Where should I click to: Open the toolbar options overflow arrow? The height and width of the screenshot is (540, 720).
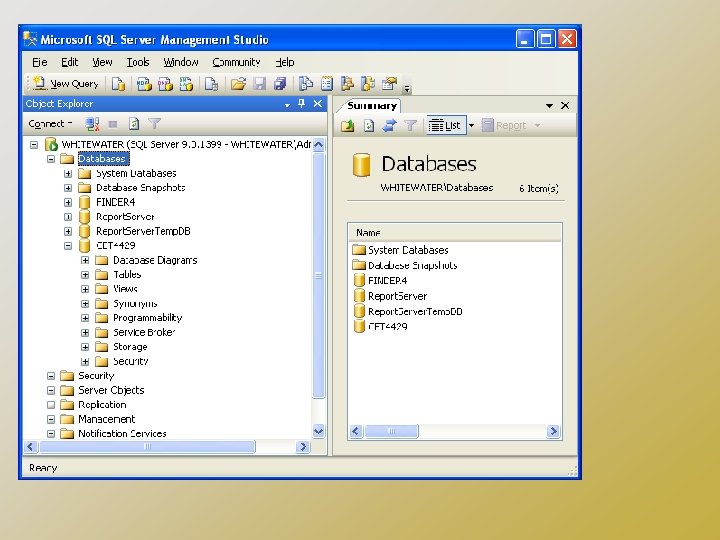(x=407, y=88)
